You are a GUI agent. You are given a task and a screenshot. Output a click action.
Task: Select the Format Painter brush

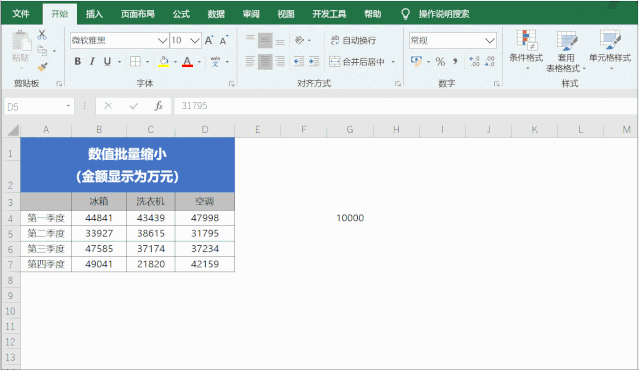click(42, 66)
